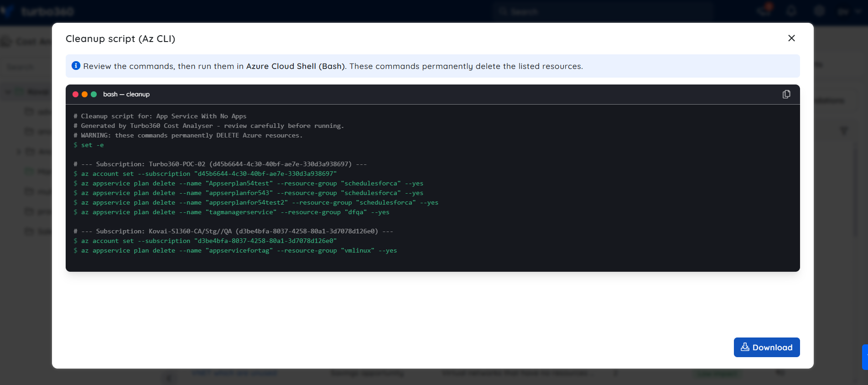This screenshot has width=868, height=385.
Task: Select the delete command for appserplanfor543
Action: click(x=249, y=193)
